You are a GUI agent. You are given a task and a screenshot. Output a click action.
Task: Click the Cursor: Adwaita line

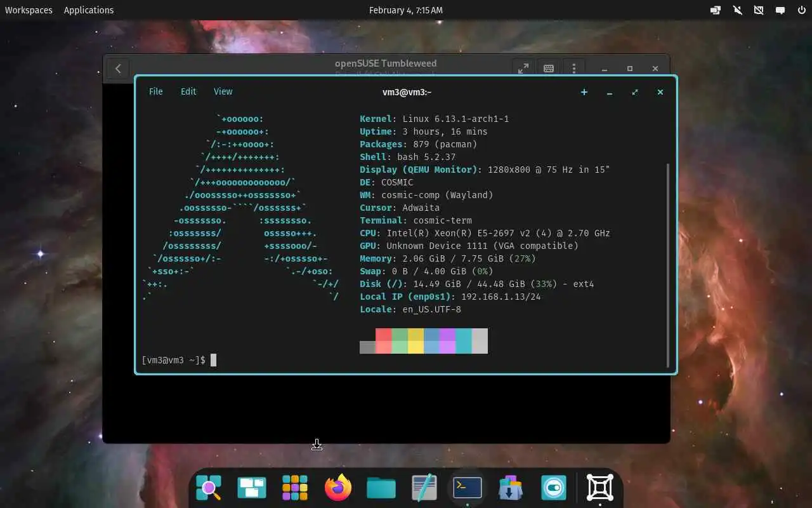[x=400, y=208]
